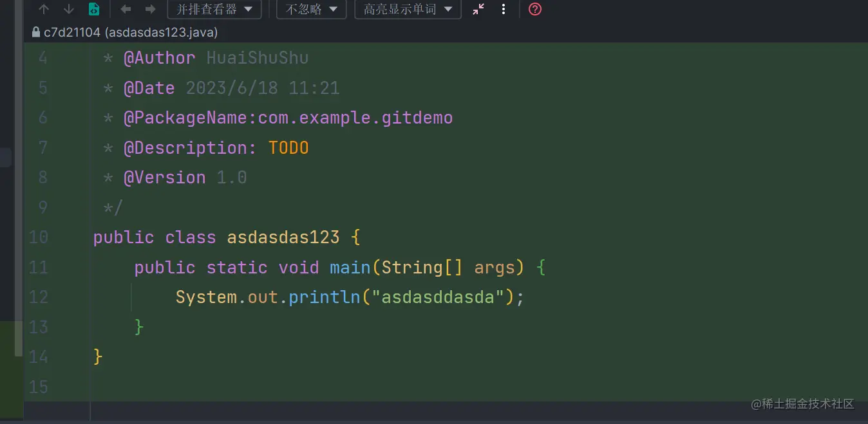Screen dimensions: 868x424
Task: Click the main method name in line 11
Action: pos(350,267)
